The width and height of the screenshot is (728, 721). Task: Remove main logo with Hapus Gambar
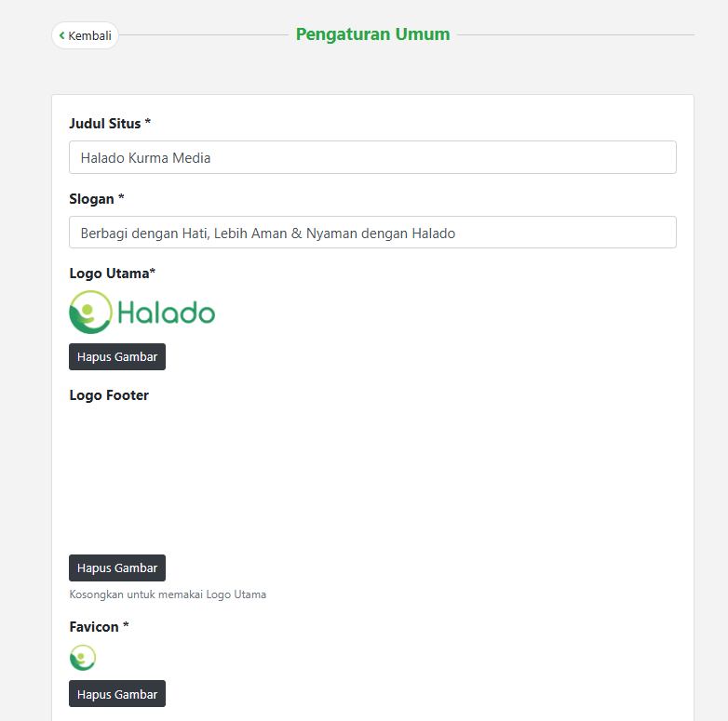click(x=117, y=357)
